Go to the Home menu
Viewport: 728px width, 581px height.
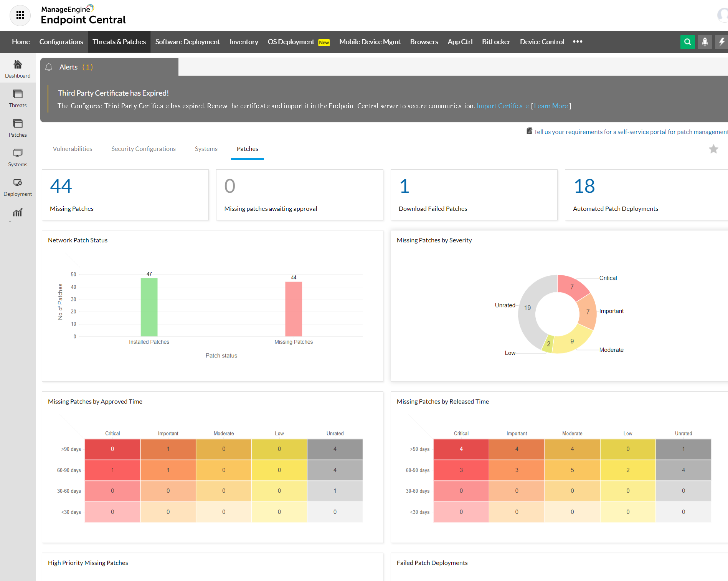[21, 42]
